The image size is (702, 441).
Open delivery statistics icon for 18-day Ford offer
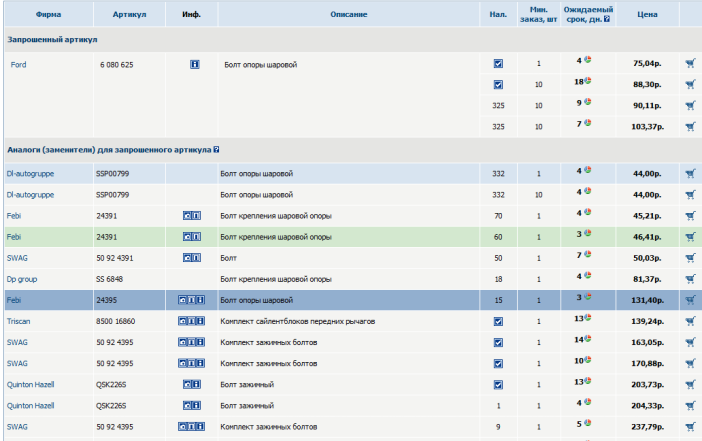[588, 82]
